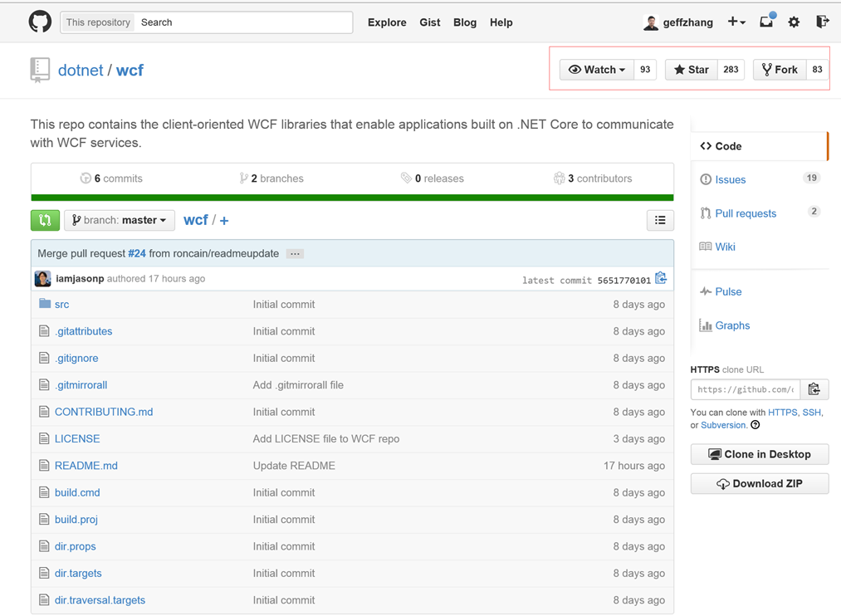The height and width of the screenshot is (616, 841).
Task: Open dir.traversal.targets file
Action: pos(100,600)
